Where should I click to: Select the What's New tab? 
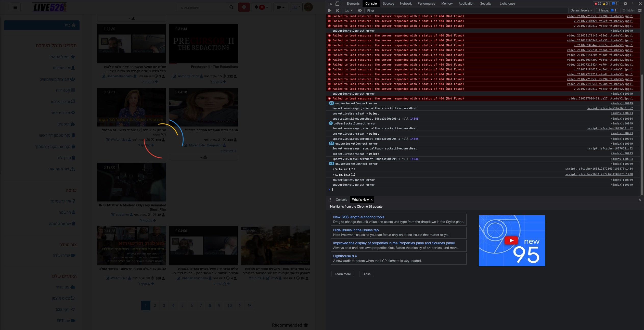(360, 200)
